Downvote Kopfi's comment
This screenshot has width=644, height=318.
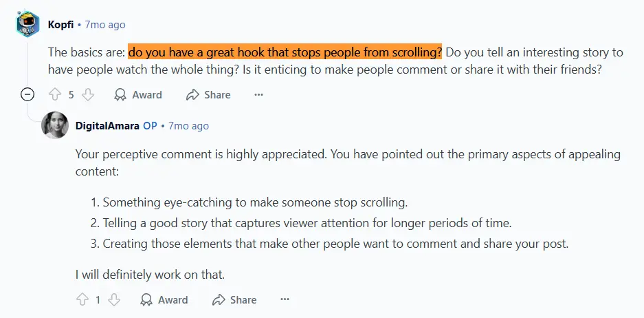(87, 94)
